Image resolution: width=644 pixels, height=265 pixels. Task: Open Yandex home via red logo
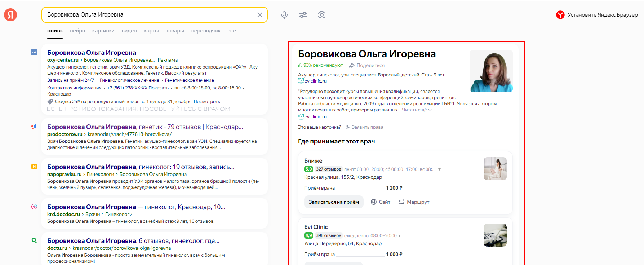coord(10,15)
